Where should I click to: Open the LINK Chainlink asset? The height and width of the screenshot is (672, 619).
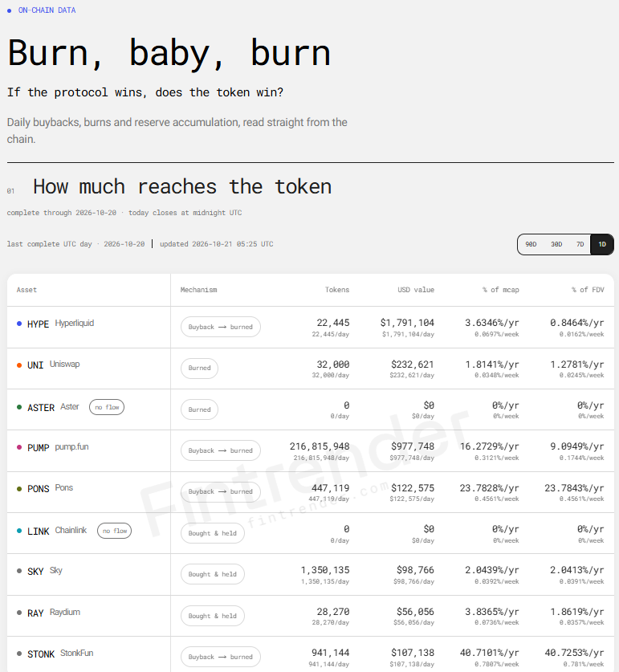tap(57, 531)
